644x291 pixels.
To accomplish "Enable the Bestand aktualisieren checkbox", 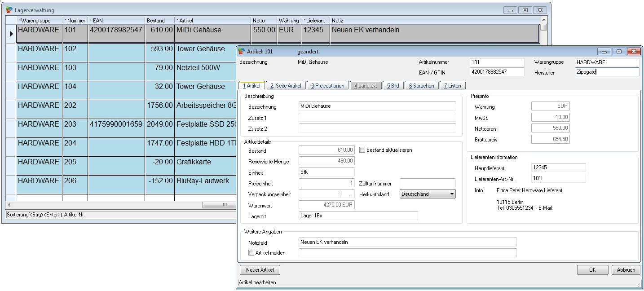I will point(362,150).
